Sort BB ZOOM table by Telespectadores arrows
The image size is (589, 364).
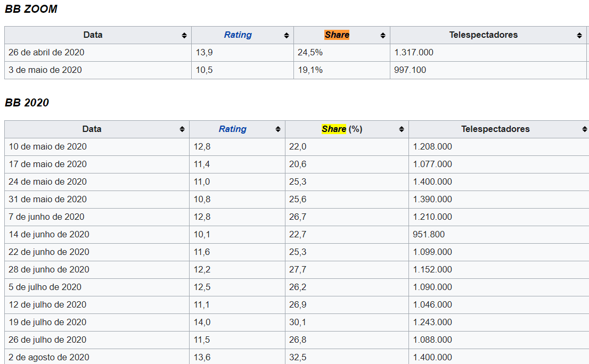[579, 35]
